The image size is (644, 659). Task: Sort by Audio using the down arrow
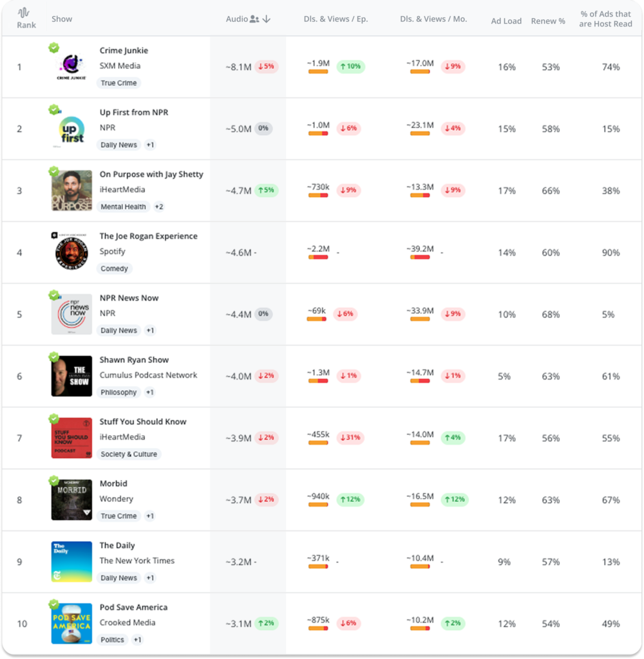point(267,19)
